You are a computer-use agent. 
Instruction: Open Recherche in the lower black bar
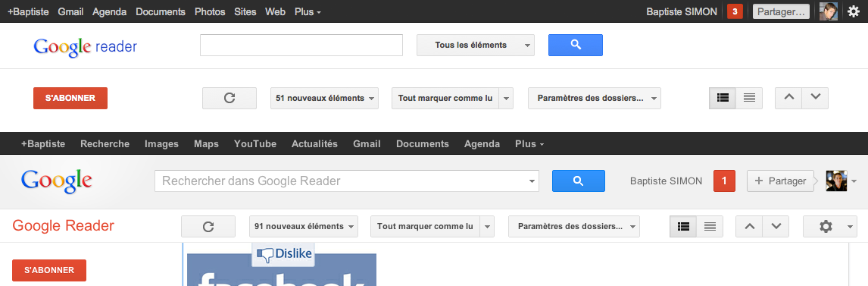tap(105, 143)
